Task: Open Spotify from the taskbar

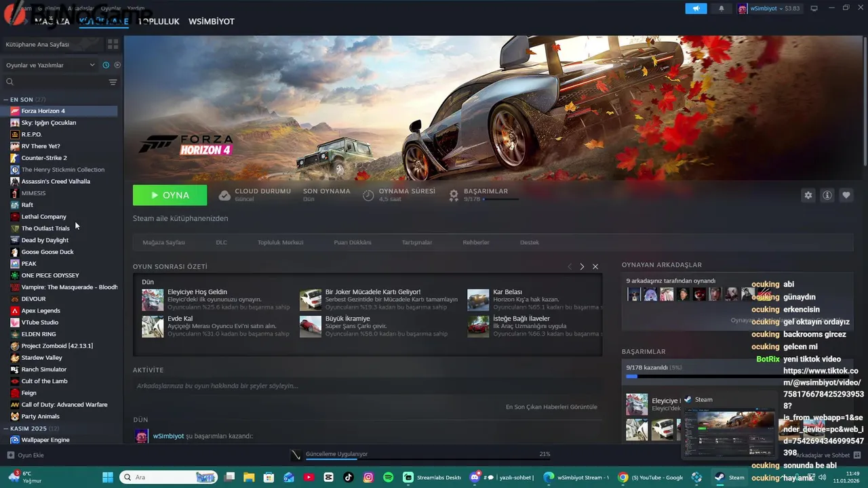Action: 388,477
